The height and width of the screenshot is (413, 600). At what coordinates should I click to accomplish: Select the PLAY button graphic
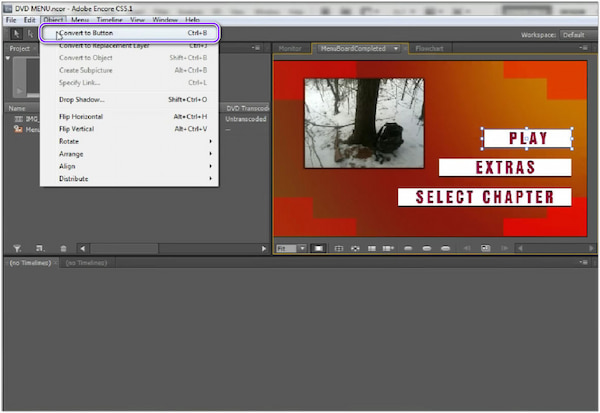(x=527, y=138)
